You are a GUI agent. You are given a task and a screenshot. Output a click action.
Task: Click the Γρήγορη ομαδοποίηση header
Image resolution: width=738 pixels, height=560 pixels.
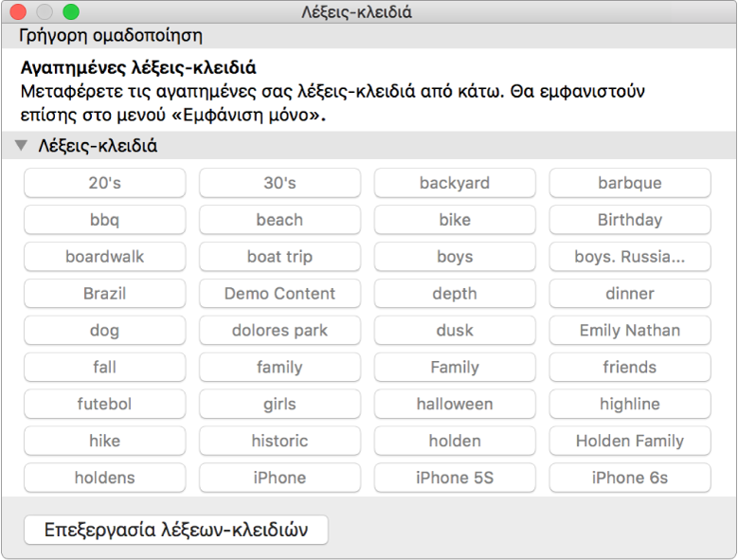click(111, 36)
